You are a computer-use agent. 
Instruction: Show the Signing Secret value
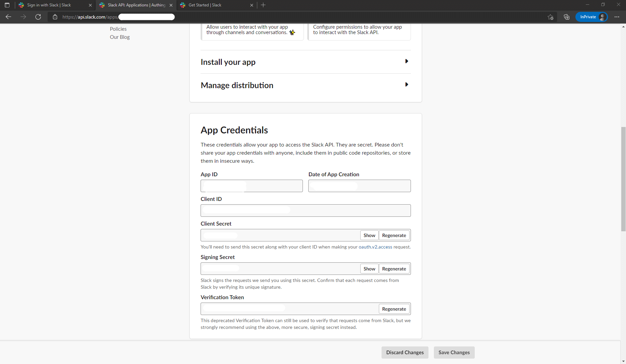369,269
